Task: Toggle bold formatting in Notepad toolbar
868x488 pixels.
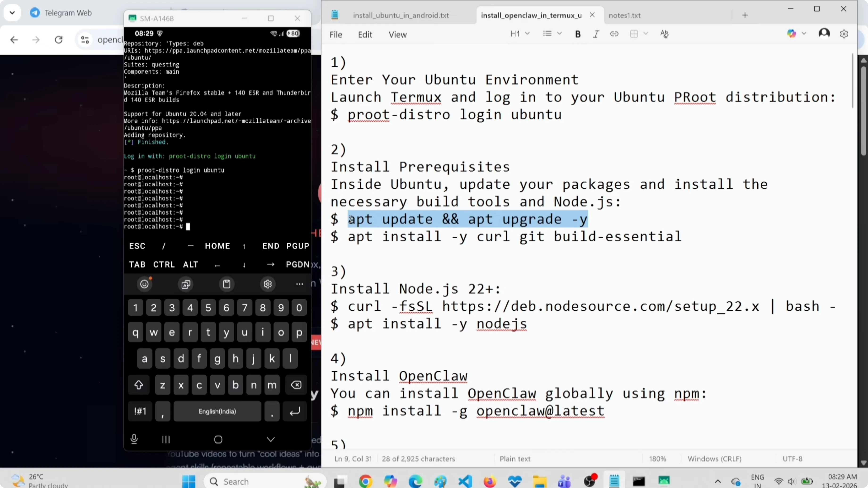Action: 578,34
